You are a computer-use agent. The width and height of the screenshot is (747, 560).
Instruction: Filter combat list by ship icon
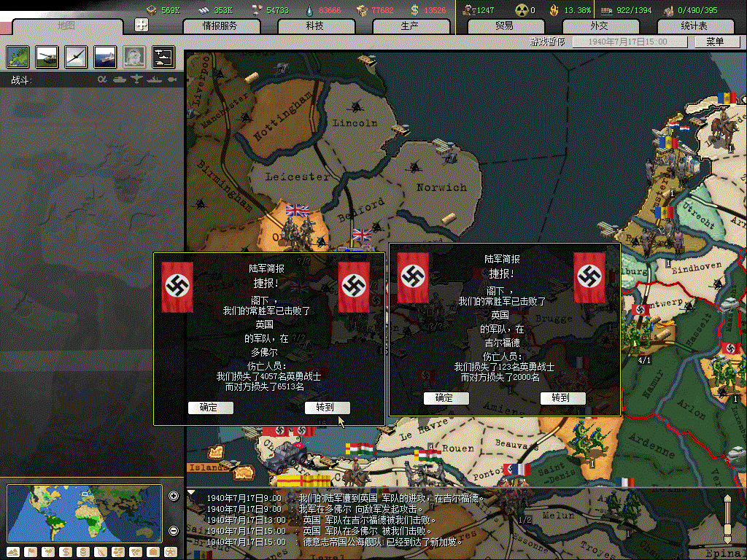click(x=155, y=79)
